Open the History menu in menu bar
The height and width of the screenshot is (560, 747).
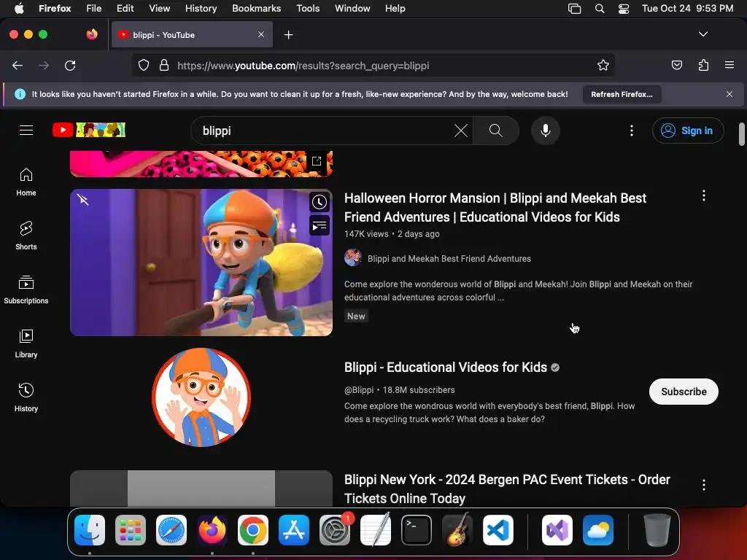click(x=201, y=8)
